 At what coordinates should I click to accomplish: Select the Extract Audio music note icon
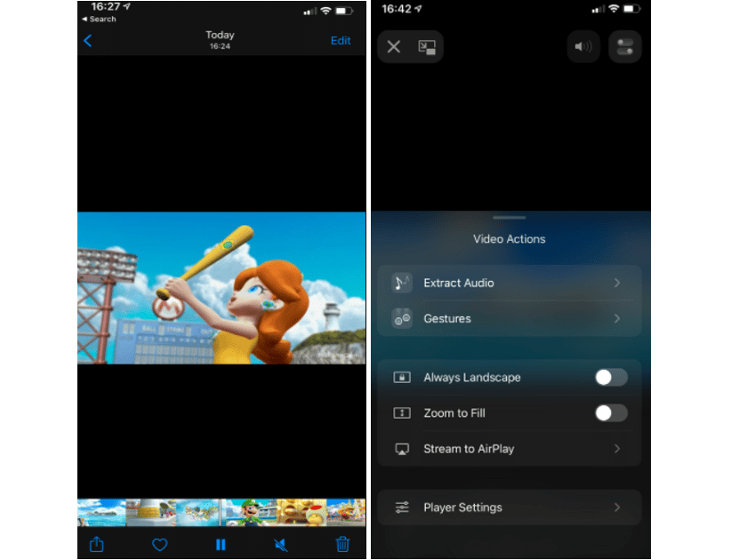click(400, 282)
